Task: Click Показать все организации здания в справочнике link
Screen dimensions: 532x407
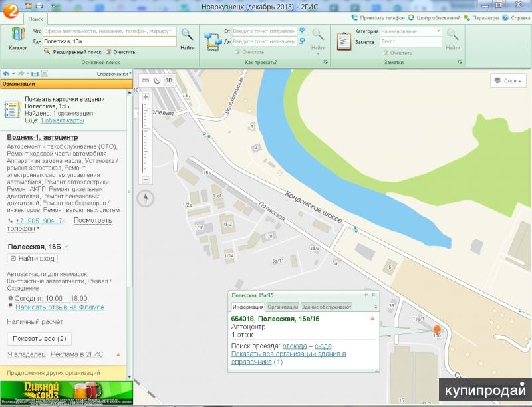Action: [x=289, y=358]
